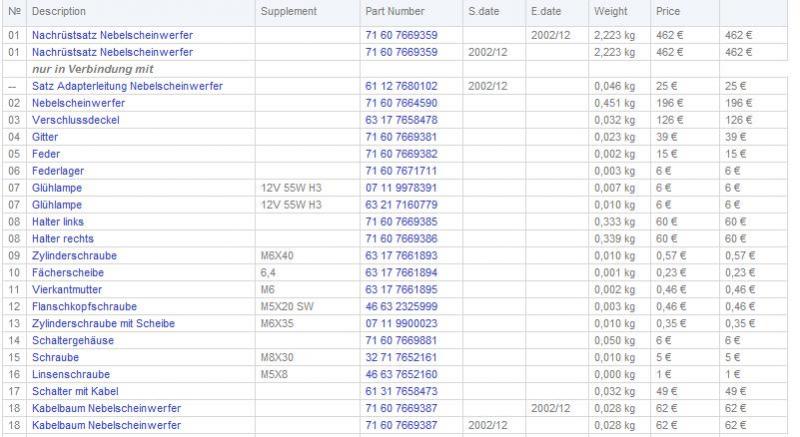Open the Flanschkopfschraube link
Screen dimensions: 800x437
(x=84, y=307)
